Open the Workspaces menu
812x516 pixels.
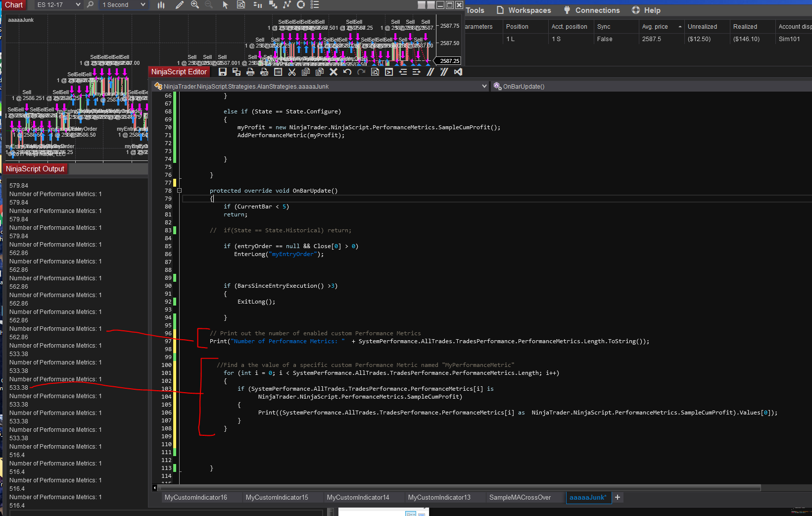(524, 10)
